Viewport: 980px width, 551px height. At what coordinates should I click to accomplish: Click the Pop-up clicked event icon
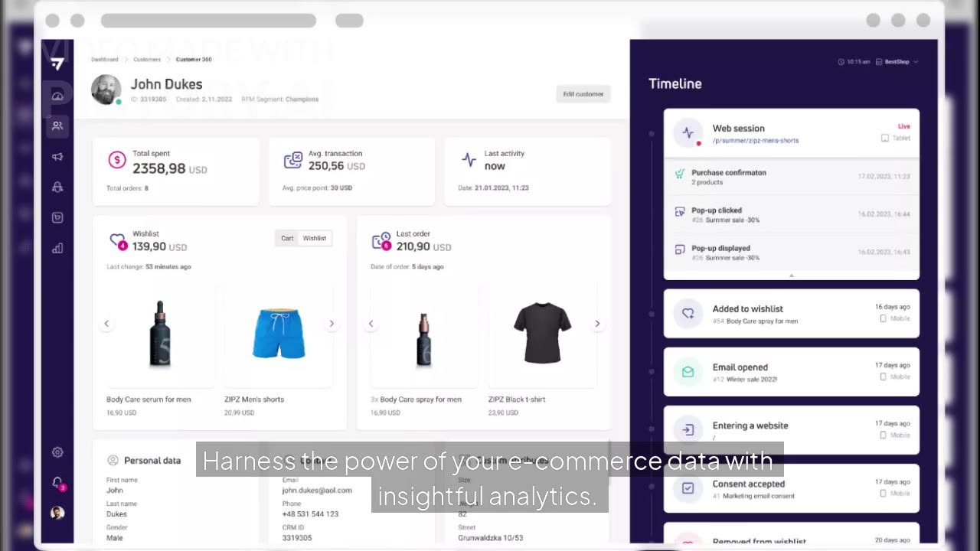679,212
